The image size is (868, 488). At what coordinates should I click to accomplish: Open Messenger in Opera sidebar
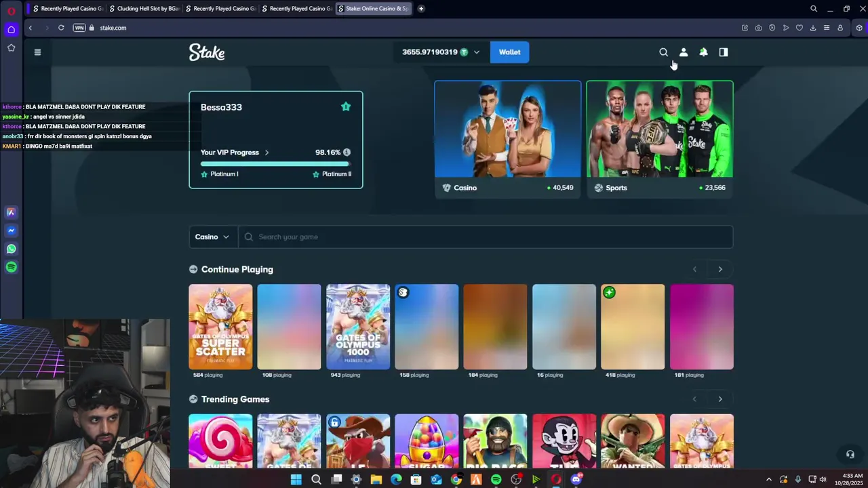pos(11,230)
